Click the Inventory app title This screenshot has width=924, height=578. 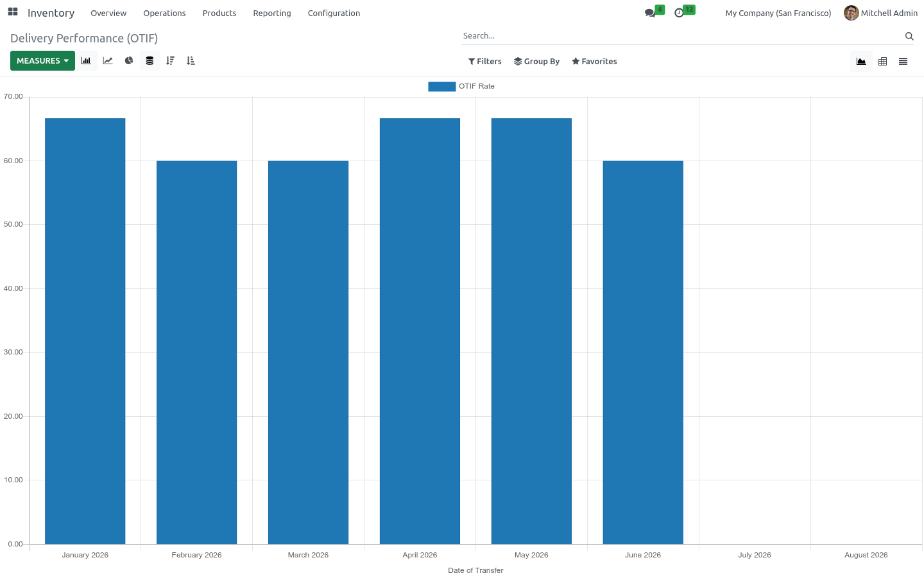point(51,13)
